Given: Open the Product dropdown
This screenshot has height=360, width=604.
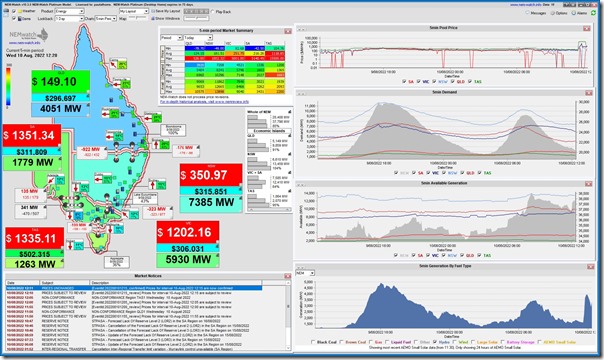Looking at the screenshot, I should pos(69,11).
